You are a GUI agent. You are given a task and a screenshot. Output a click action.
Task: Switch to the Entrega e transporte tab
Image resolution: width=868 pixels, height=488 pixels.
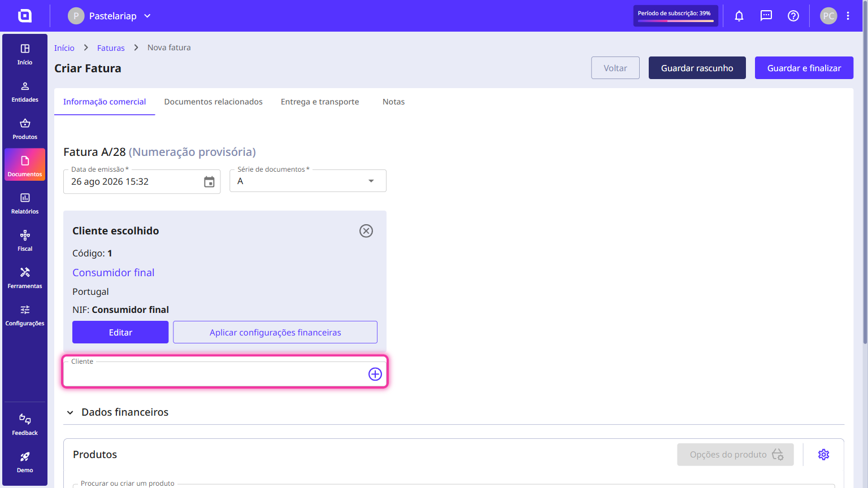pyautogui.click(x=320, y=102)
